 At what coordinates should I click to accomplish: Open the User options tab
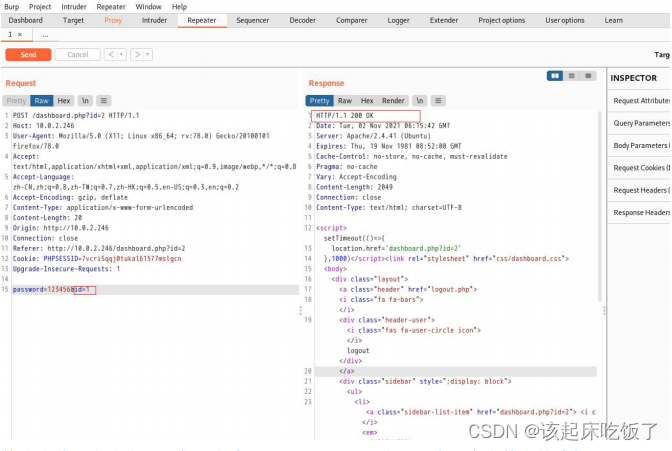point(565,20)
